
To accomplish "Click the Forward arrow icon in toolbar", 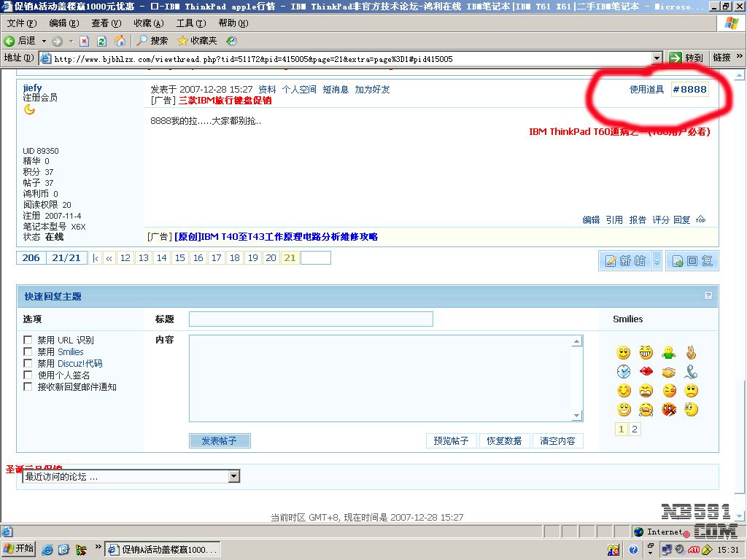I will point(57,41).
